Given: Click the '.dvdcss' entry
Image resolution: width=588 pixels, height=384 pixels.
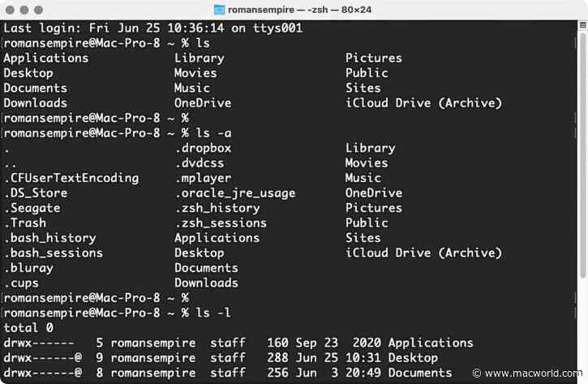Looking at the screenshot, I should point(200,163).
